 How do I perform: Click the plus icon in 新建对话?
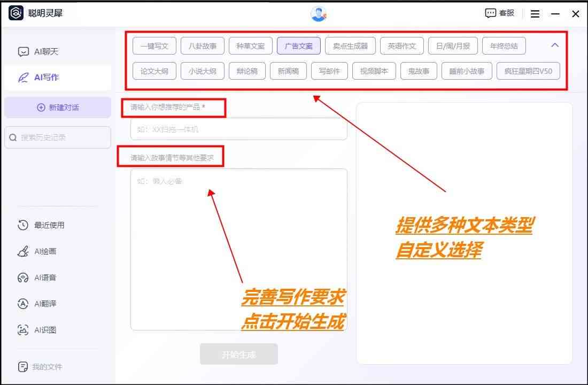point(41,107)
